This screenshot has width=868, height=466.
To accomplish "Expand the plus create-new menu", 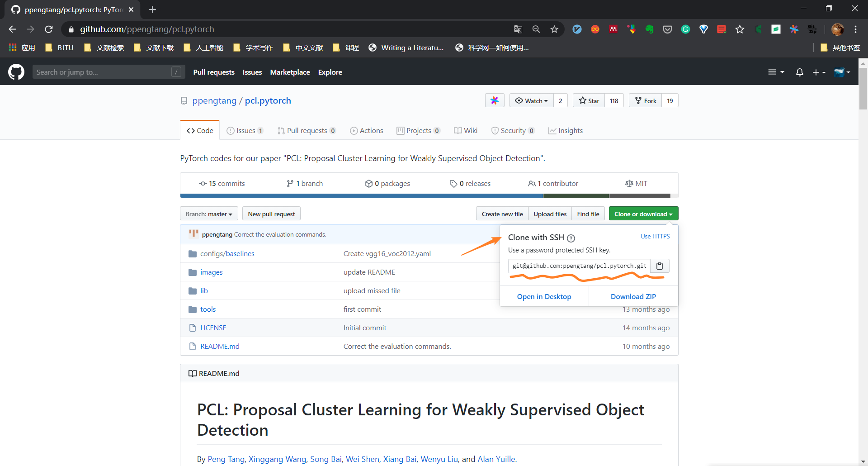I will 819,72.
